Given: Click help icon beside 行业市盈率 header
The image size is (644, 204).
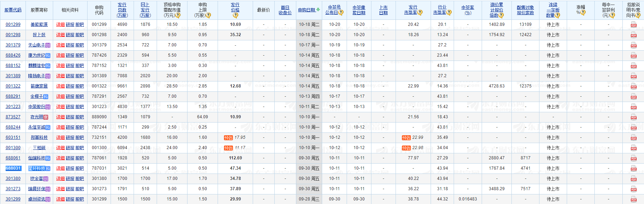Looking at the screenshot, I should point(449,12).
